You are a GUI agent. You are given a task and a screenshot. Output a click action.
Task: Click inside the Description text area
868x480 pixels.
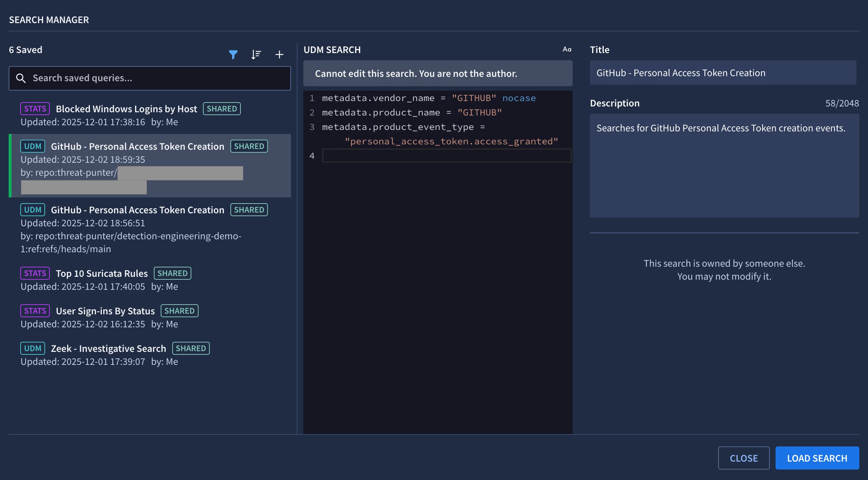[x=724, y=166]
